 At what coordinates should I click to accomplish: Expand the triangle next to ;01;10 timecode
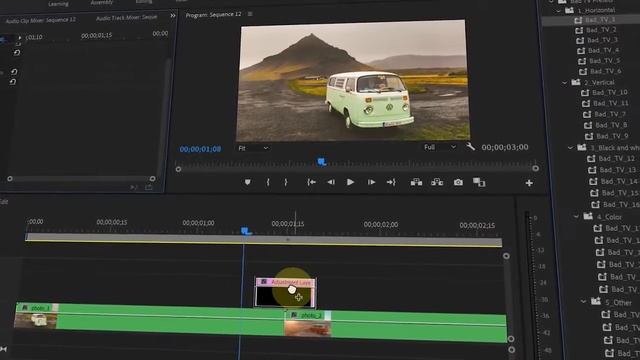click(20, 38)
